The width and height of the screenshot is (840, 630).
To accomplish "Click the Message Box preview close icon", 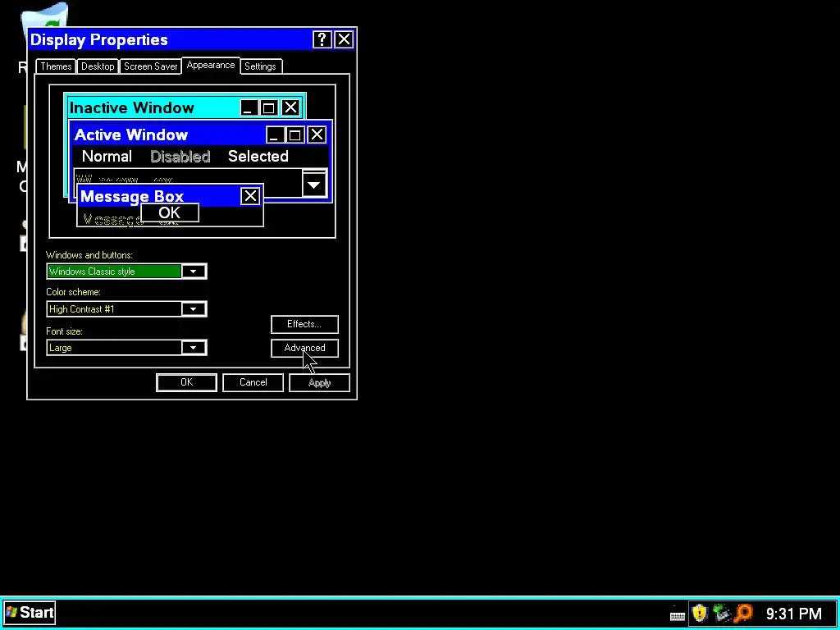I will coord(250,196).
